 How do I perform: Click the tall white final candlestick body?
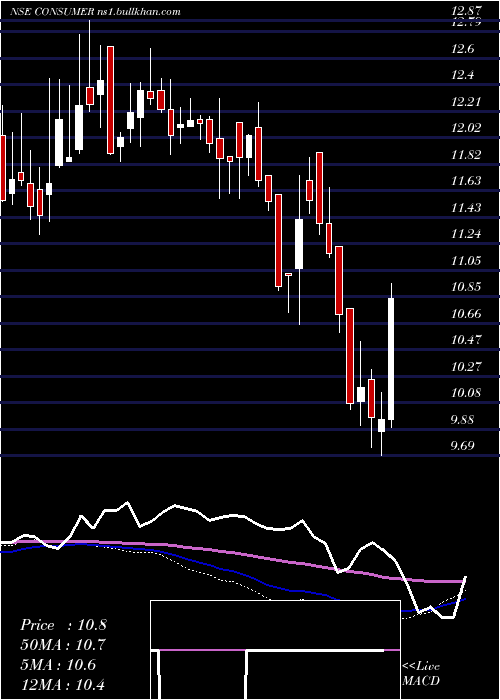[x=391, y=359]
